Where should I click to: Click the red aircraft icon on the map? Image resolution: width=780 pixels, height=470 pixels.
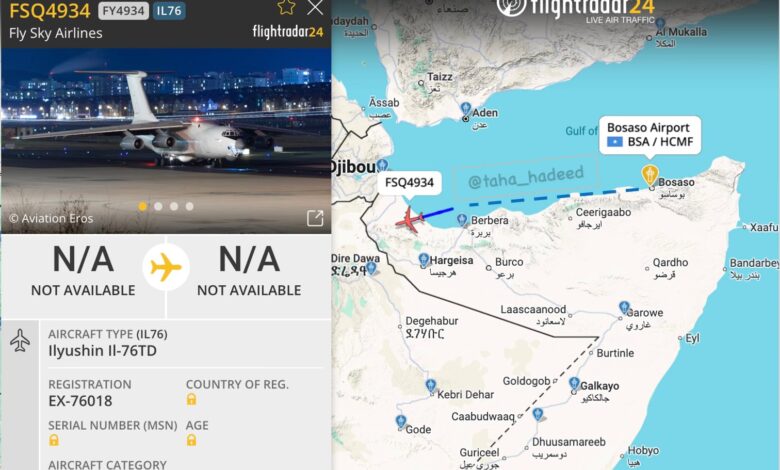(x=409, y=219)
